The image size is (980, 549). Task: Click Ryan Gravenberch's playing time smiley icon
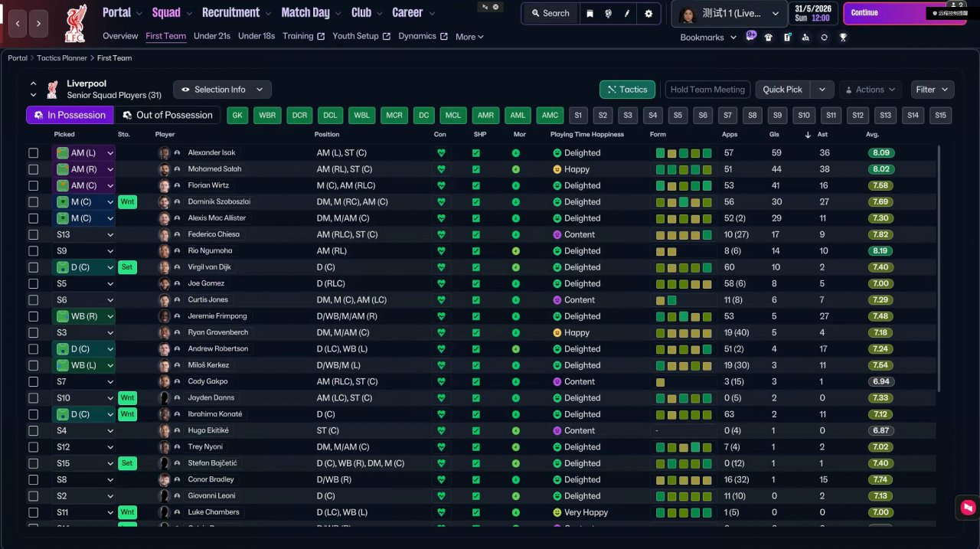tap(557, 333)
